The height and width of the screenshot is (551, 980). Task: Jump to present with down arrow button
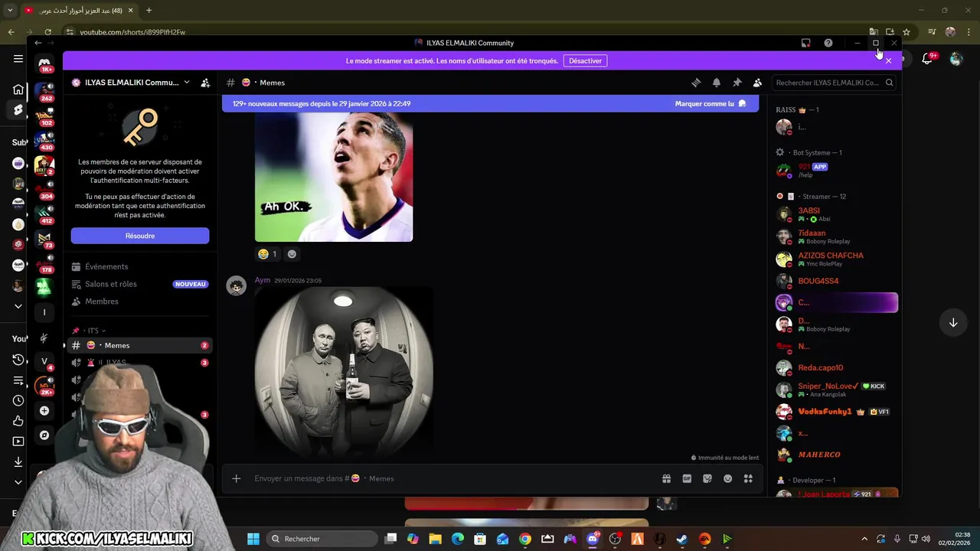(x=953, y=323)
